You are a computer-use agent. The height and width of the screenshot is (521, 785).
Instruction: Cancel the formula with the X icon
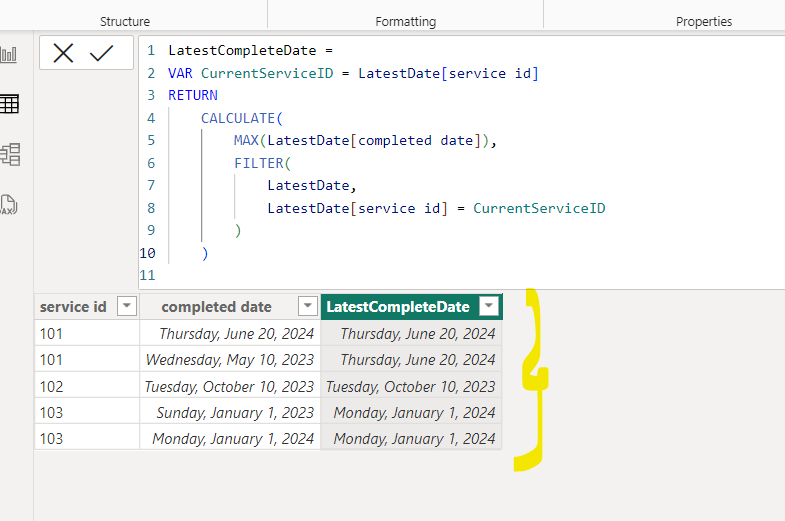pos(63,53)
